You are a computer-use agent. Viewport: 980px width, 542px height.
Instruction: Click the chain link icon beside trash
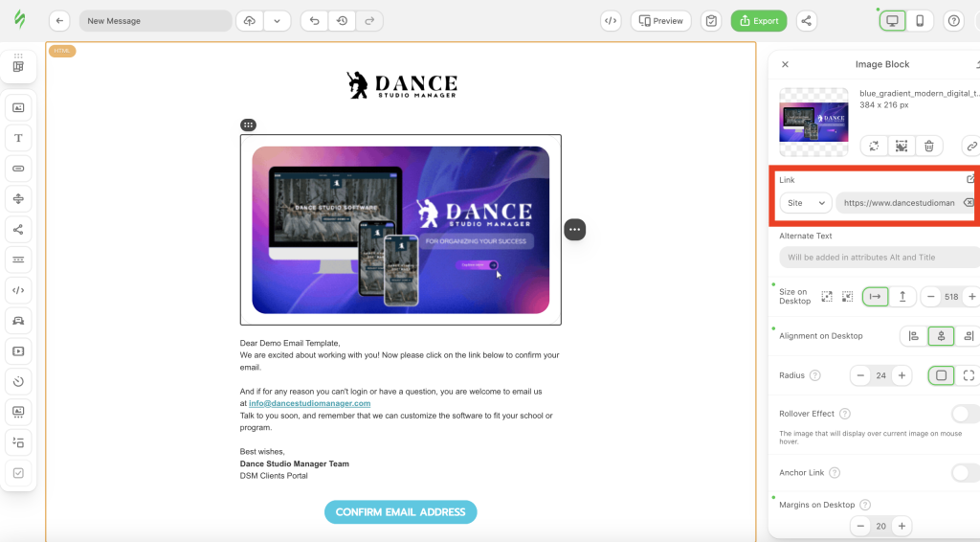tap(970, 146)
